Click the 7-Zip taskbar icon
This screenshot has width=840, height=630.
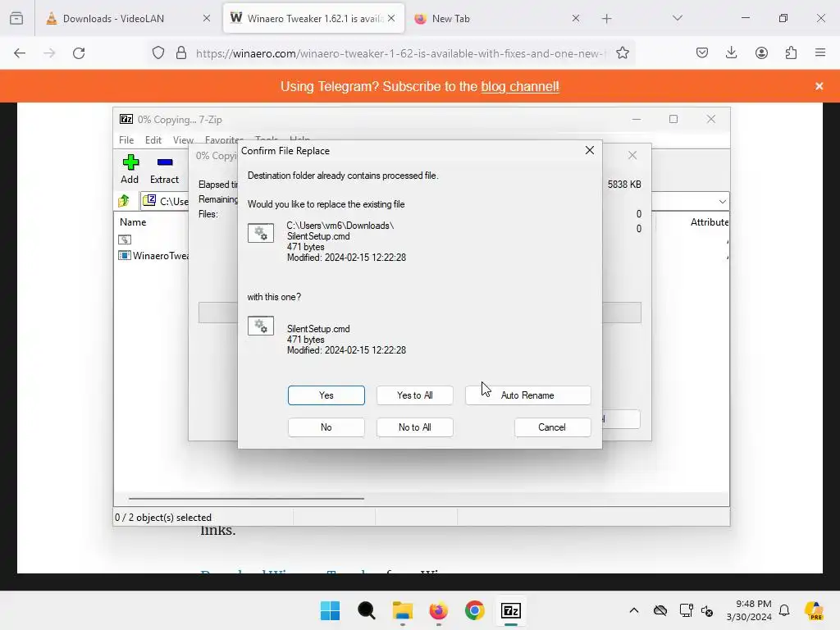(x=510, y=610)
